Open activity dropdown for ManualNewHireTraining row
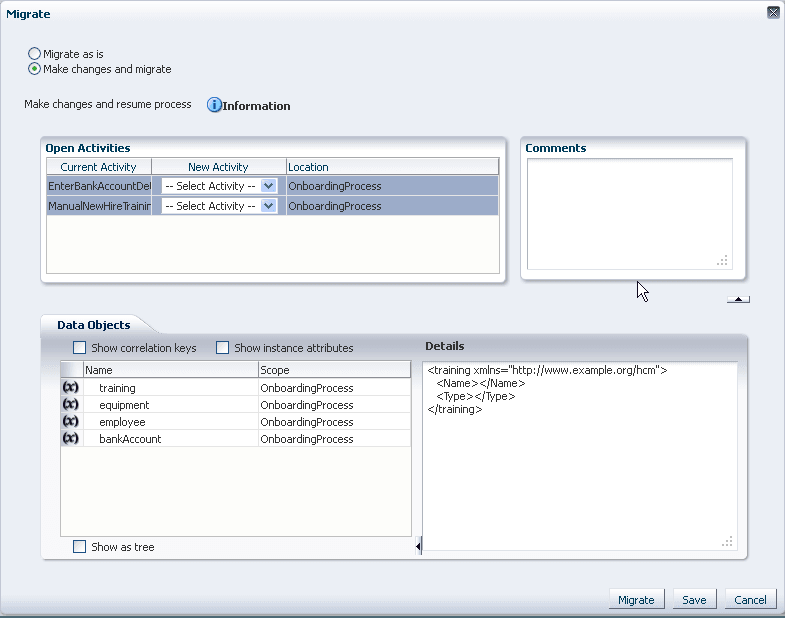The image size is (785, 618). (x=219, y=206)
